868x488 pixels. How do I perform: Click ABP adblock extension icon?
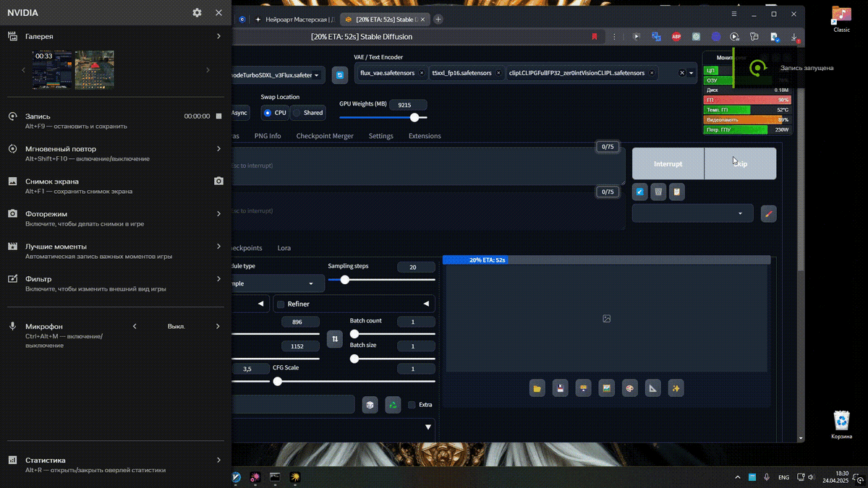tap(676, 36)
